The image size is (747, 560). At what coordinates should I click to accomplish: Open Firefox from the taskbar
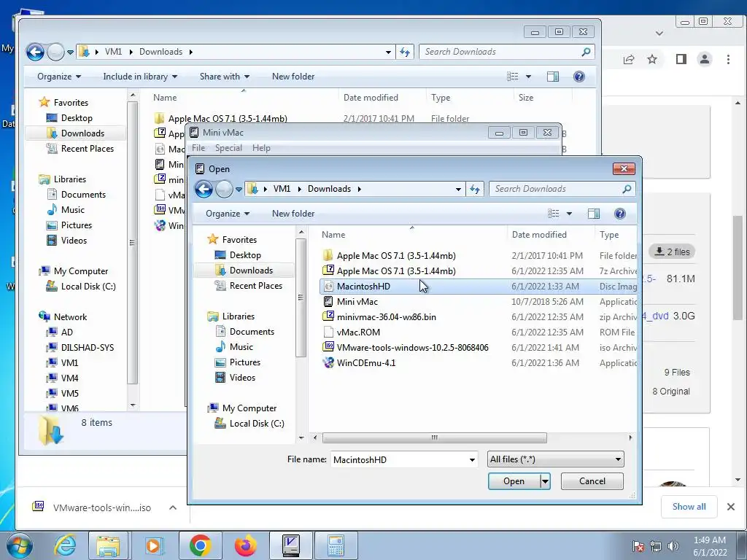[x=245, y=545]
